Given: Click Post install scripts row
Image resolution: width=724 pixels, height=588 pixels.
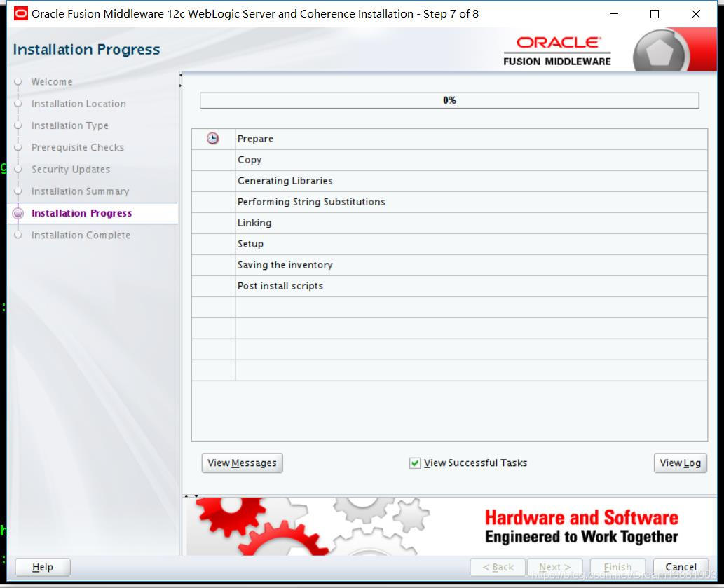Looking at the screenshot, I should tap(449, 286).
